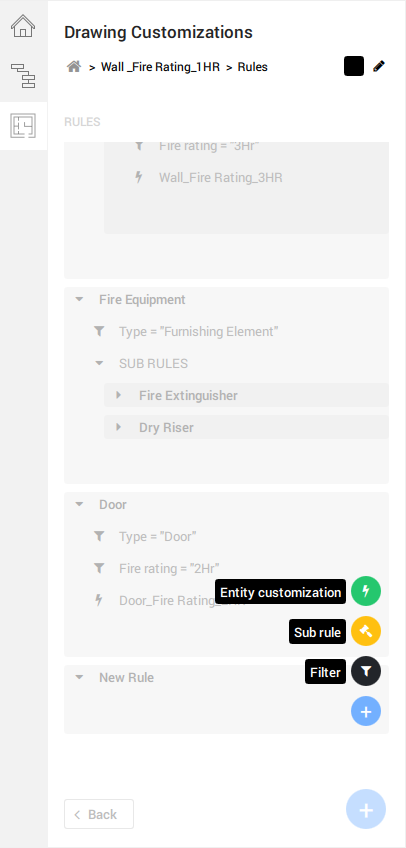
Task: Open Wall _Fire Rating_1HR breadcrumb link
Action: point(161,67)
